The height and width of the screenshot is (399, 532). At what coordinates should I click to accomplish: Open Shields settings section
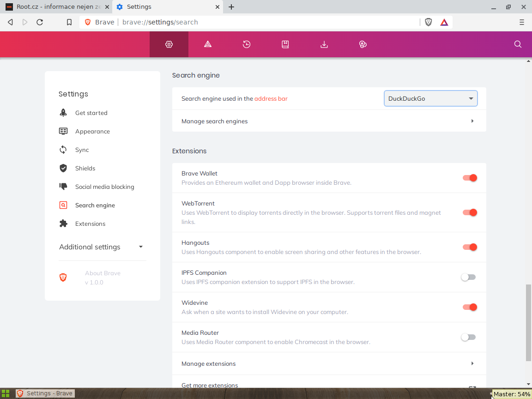click(x=85, y=168)
